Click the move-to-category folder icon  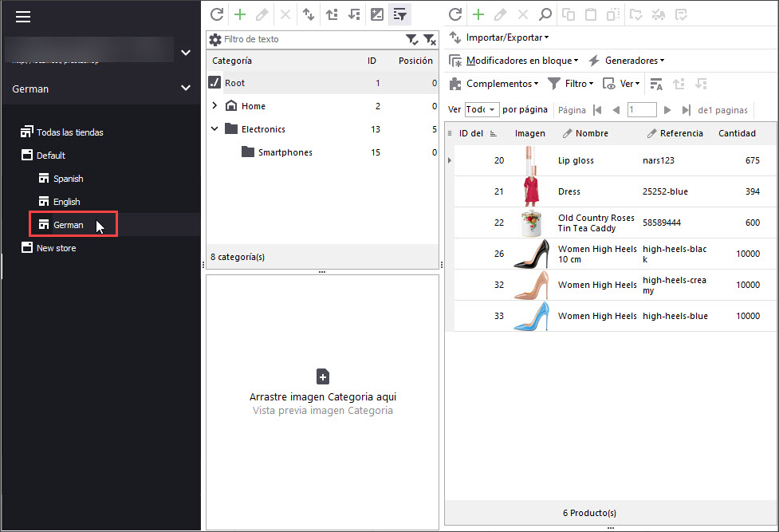coord(636,14)
